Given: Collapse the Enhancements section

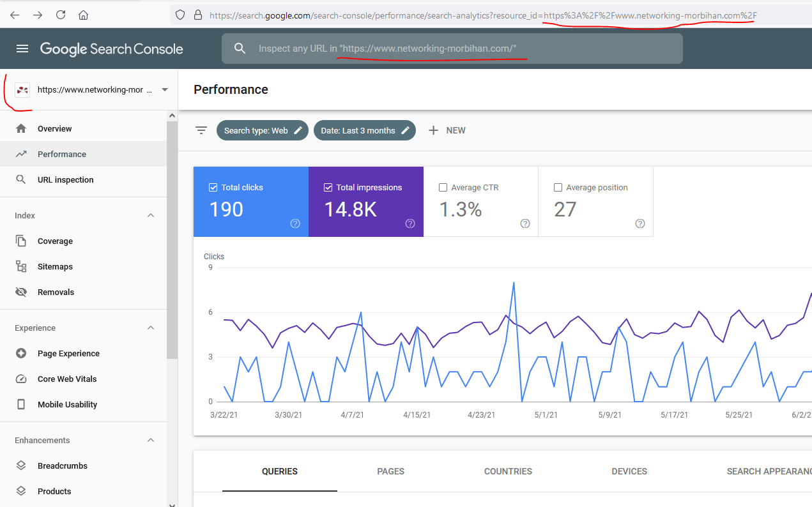Looking at the screenshot, I should click(151, 440).
